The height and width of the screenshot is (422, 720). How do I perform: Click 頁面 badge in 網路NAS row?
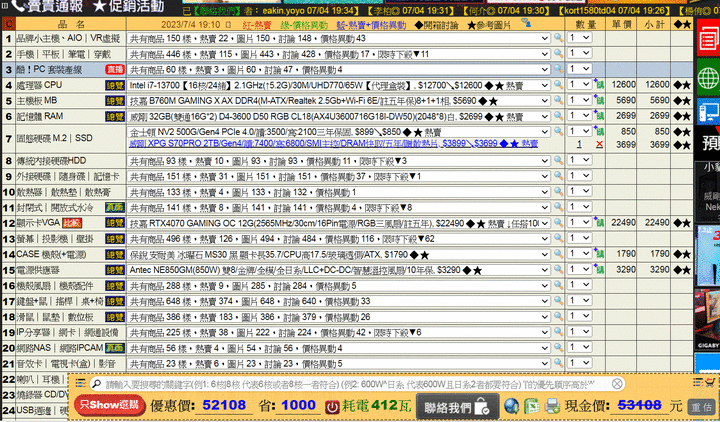pyautogui.click(x=115, y=348)
